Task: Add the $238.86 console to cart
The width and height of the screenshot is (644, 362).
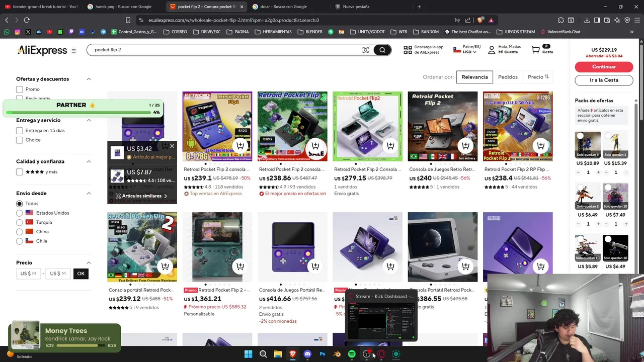Action: (315, 145)
